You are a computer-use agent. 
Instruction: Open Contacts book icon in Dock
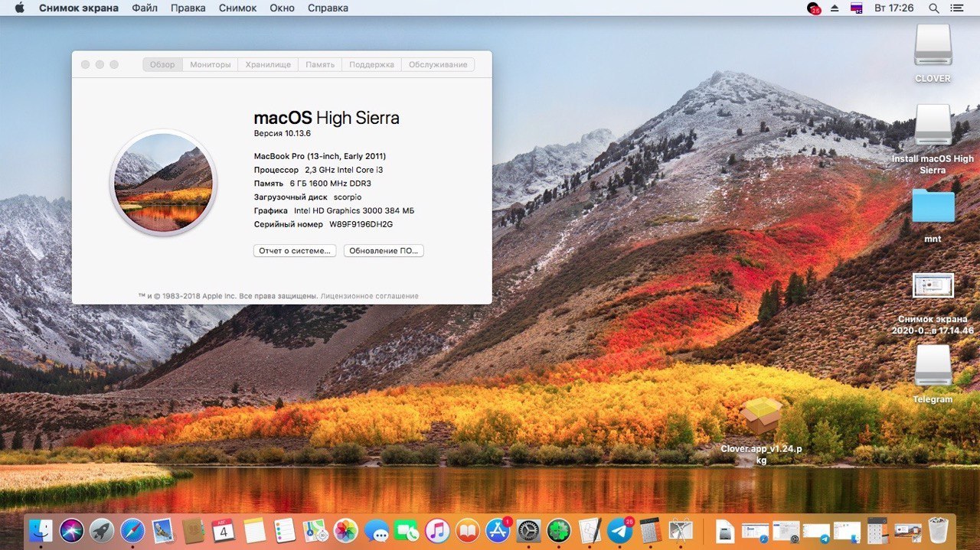point(193,530)
